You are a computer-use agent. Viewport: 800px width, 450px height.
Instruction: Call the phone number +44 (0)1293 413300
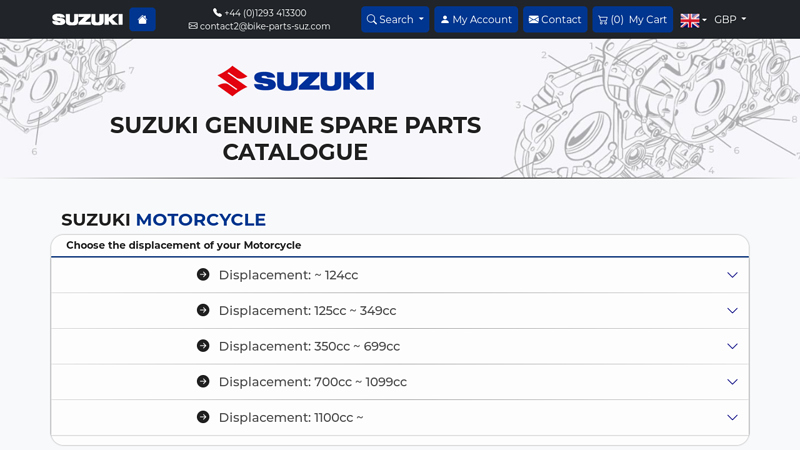point(265,13)
